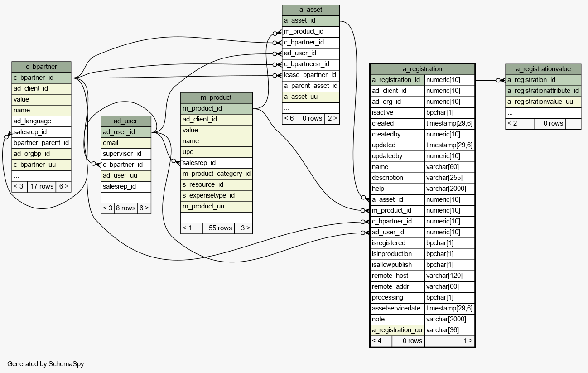Click '8 rows' in ad_user
This screenshot has height=373, width=588.
coord(126,208)
